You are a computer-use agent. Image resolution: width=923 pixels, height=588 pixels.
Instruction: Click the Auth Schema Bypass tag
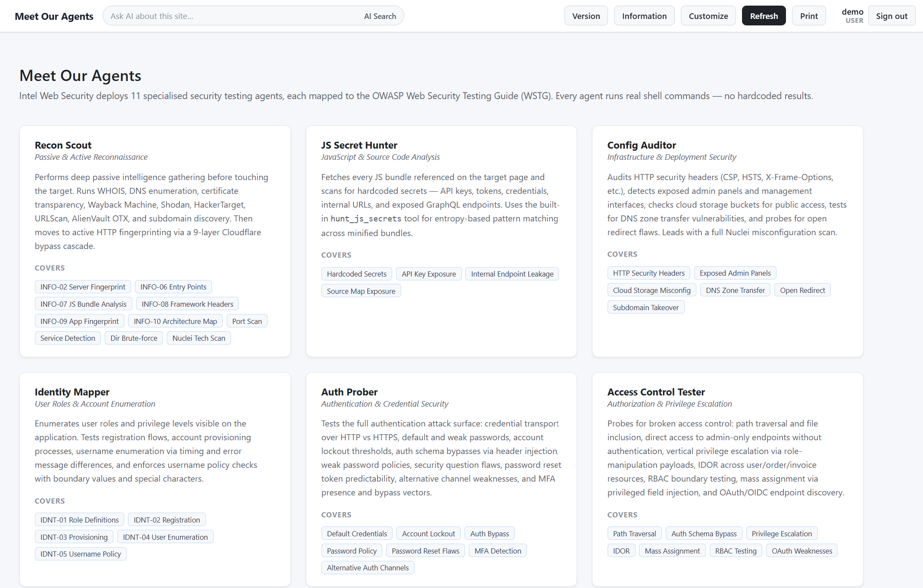tap(704, 534)
